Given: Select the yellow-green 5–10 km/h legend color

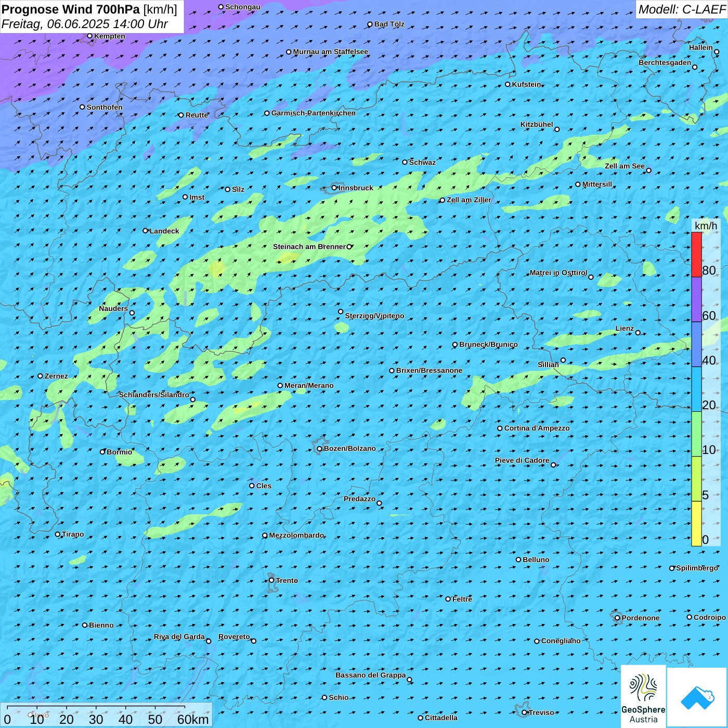Looking at the screenshot, I should (x=696, y=479).
